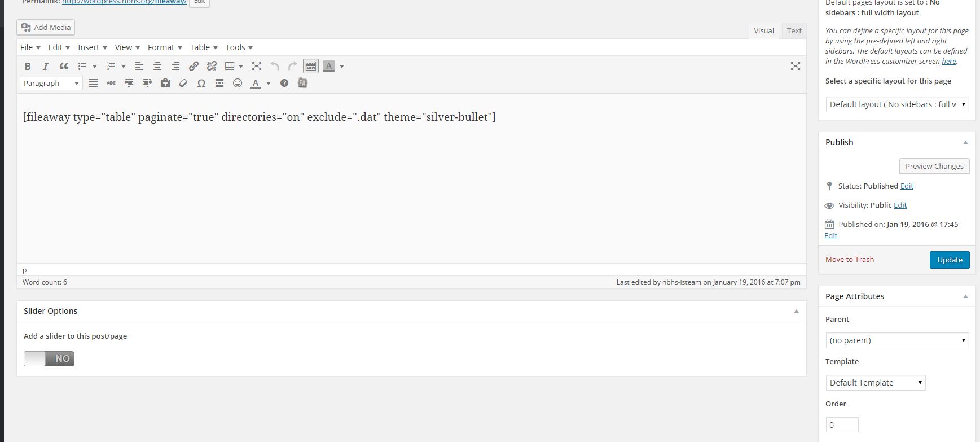The width and height of the screenshot is (980, 442).
Task: Click the blockquote icon
Action: pyautogui.click(x=64, y=66)
